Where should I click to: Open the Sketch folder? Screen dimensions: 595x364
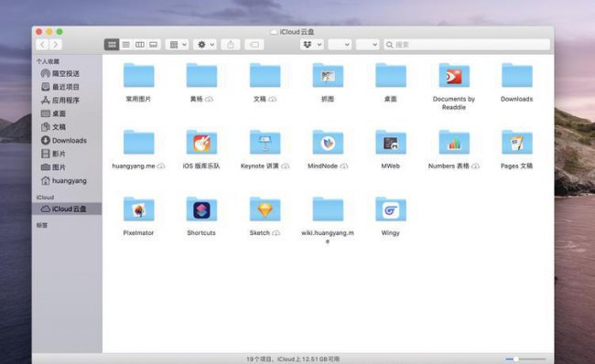265,209
